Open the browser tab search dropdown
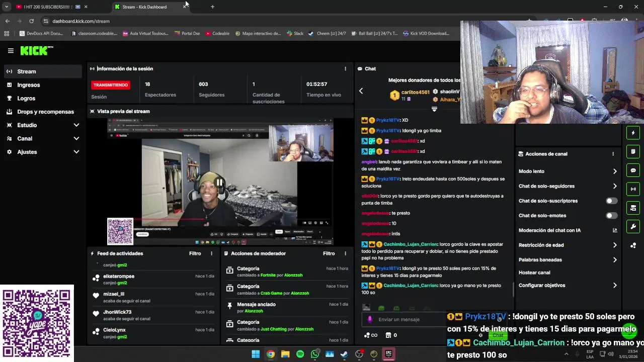This screenshot has width=644, height=362. (x=7, y=7)
